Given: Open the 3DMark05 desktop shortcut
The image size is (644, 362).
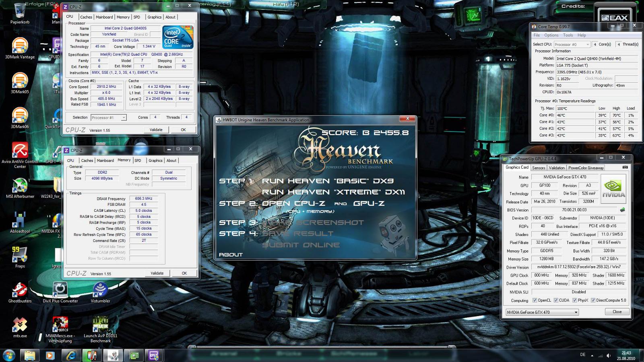Looking at the screenshot, I should point(20,83).
